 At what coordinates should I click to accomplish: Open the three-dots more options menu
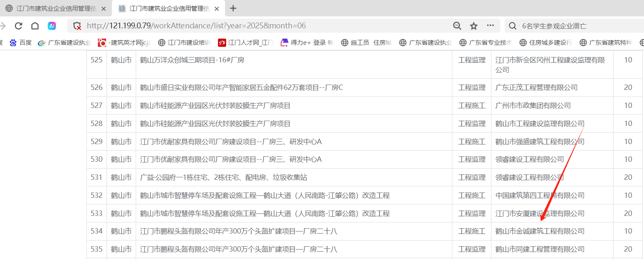click(490, 25)
